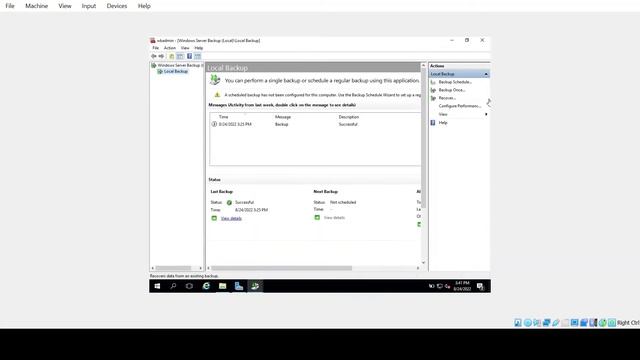The image size is (640, 360).
Task: Click the scroll-up arrow of the center pane
Action: (x=423, y=65)
